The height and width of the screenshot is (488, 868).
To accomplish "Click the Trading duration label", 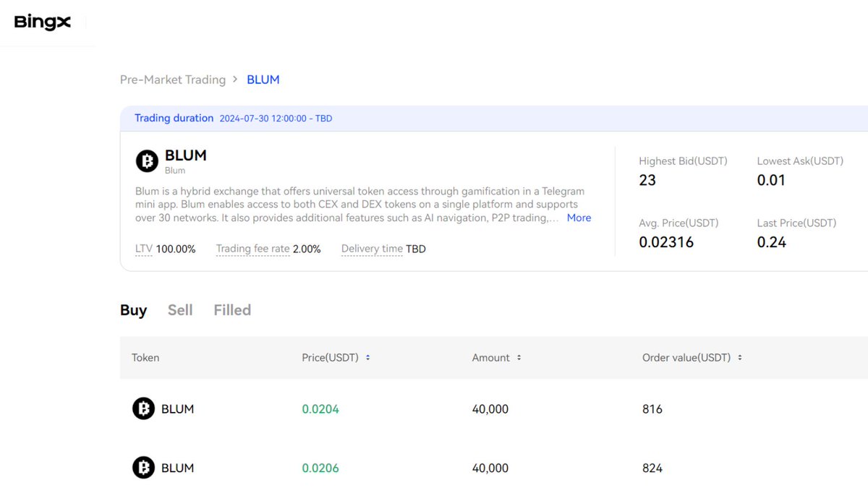I will pos(174,118).
